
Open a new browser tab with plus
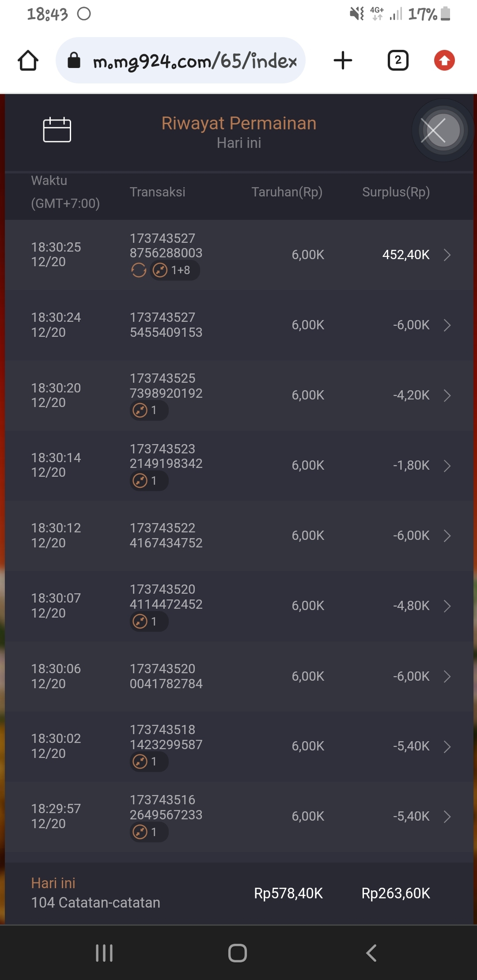pyautogui.click(x=343, y=60)
